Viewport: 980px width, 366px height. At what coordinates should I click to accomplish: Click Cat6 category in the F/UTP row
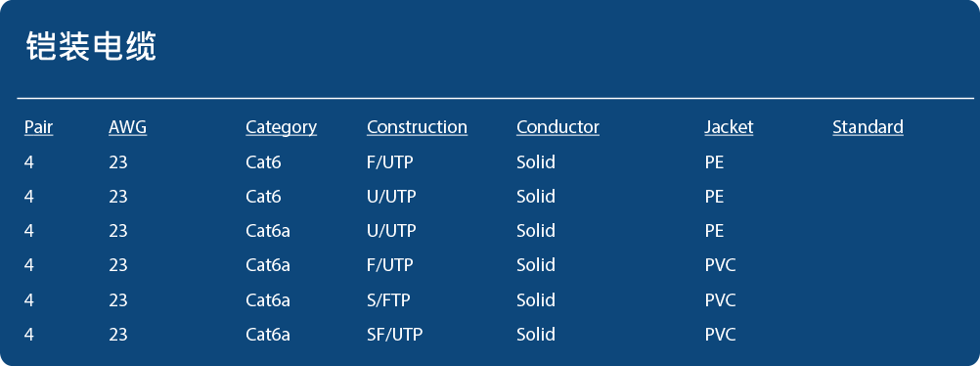(x=263, y=162)
